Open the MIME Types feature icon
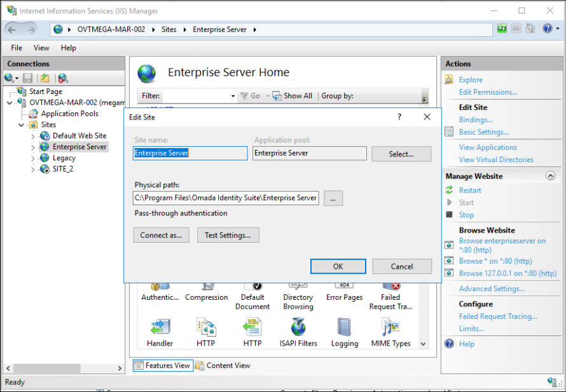This screenshot has height=392, width=566. click(x=390, y=327)
